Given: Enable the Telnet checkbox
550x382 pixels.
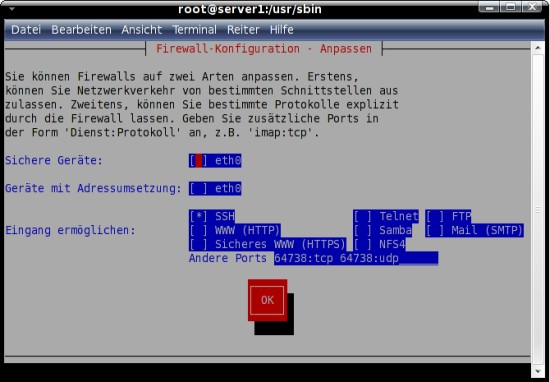Looking at the screenshot, I should point(386,216).
